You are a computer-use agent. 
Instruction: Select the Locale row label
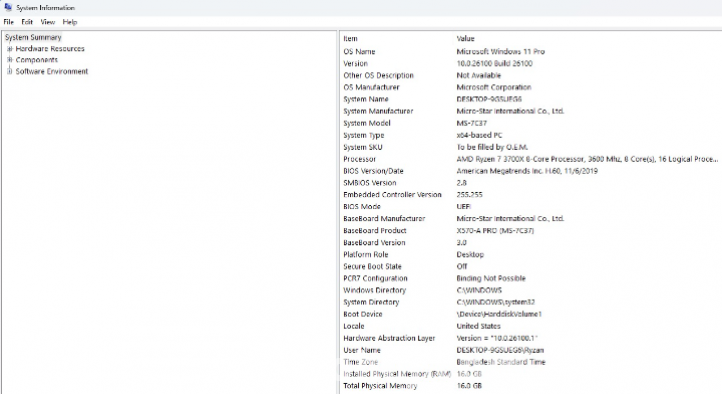[354, 327]
